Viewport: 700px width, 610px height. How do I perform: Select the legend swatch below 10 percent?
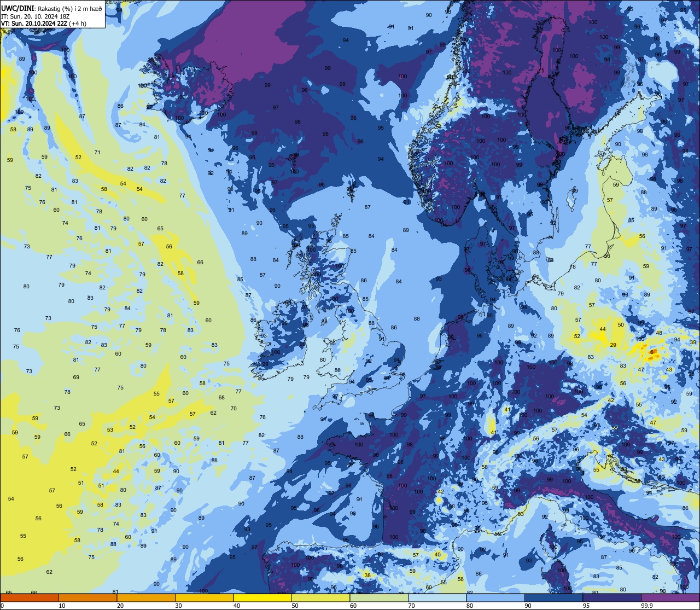(x=30, y=597)
